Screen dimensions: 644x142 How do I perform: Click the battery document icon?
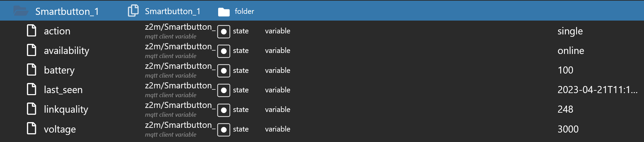(32, 69)
